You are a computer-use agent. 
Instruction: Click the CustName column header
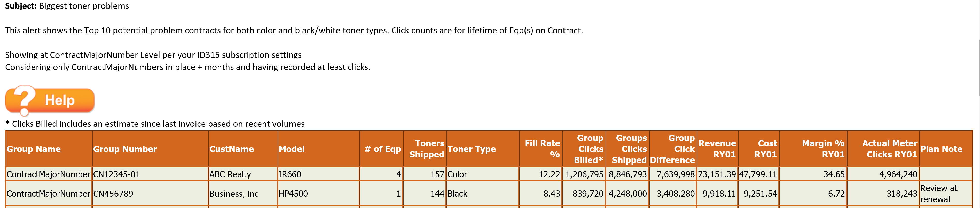243,149
